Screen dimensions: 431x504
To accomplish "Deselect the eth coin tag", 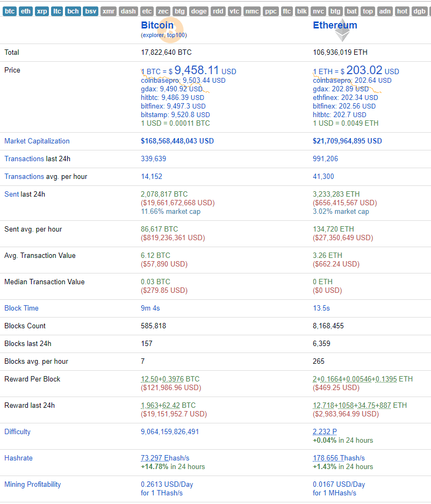I will [x=25, y=11].
